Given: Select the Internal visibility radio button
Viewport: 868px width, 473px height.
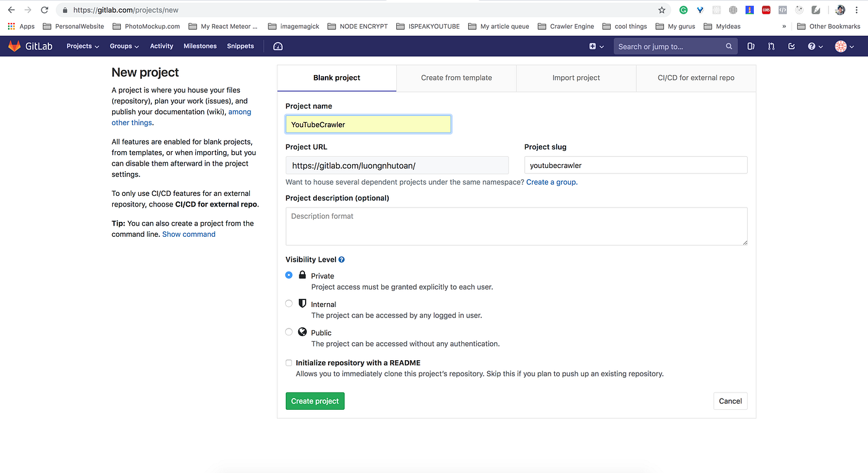Looking at the screenshot, I should coord(288,303).
